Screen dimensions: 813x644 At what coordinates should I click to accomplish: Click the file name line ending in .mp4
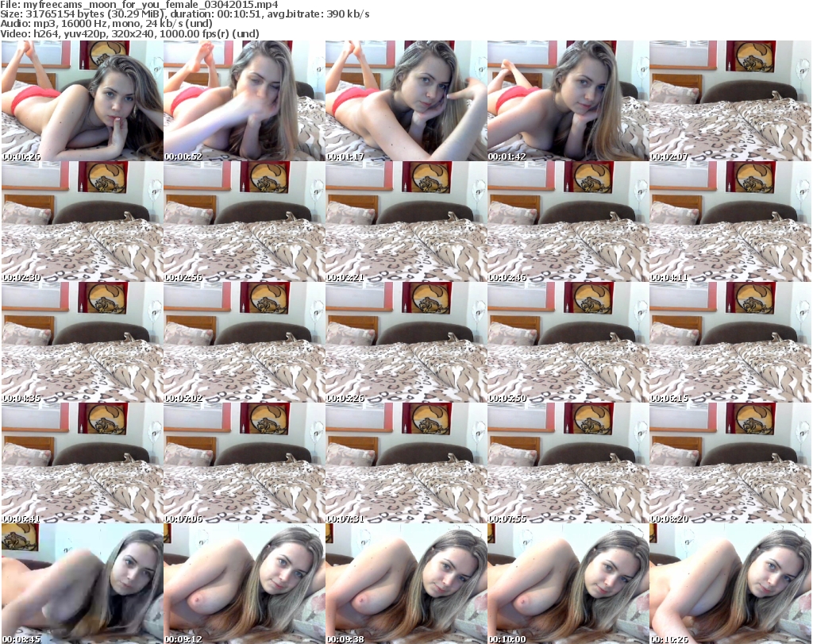click(140, 5)
